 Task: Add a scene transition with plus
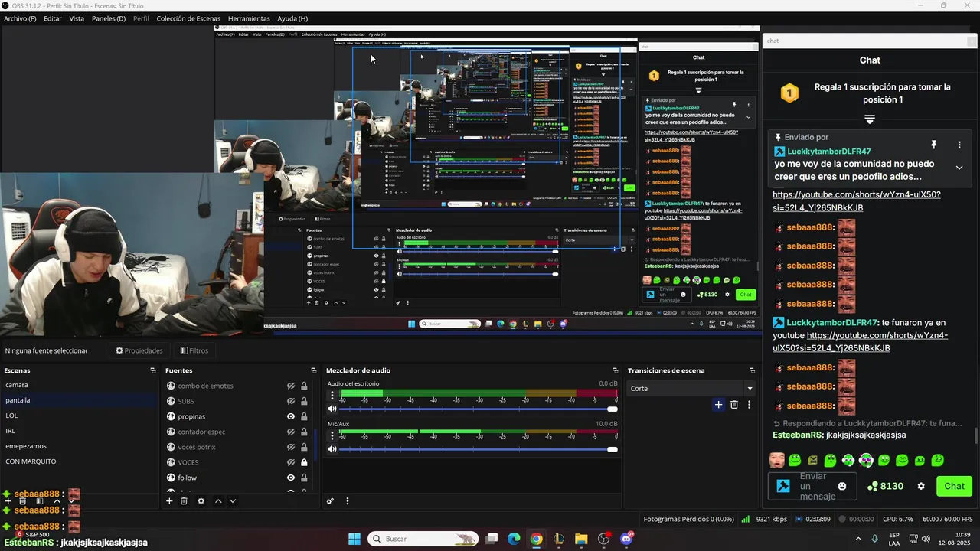pos(718,405)
